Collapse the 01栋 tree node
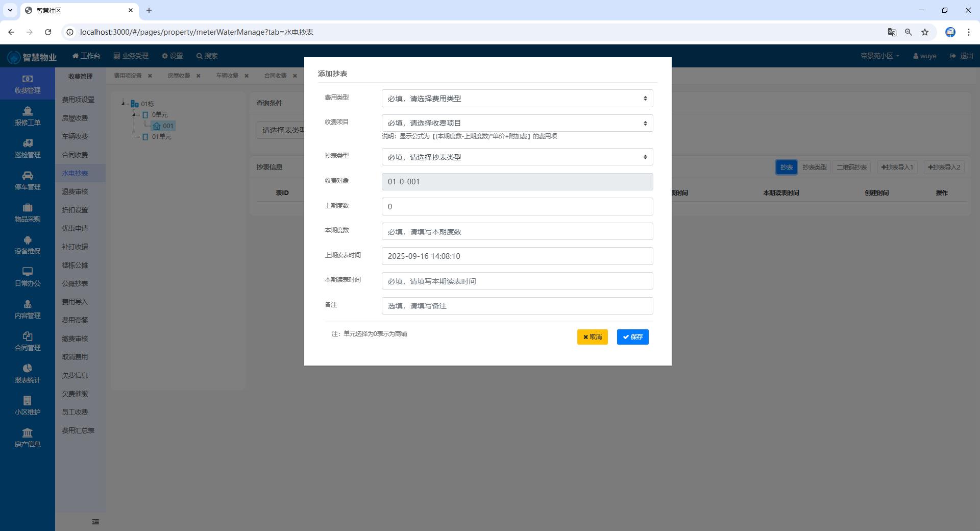Image resolution: width=980 pixels, height=531 pixels. 124,104
